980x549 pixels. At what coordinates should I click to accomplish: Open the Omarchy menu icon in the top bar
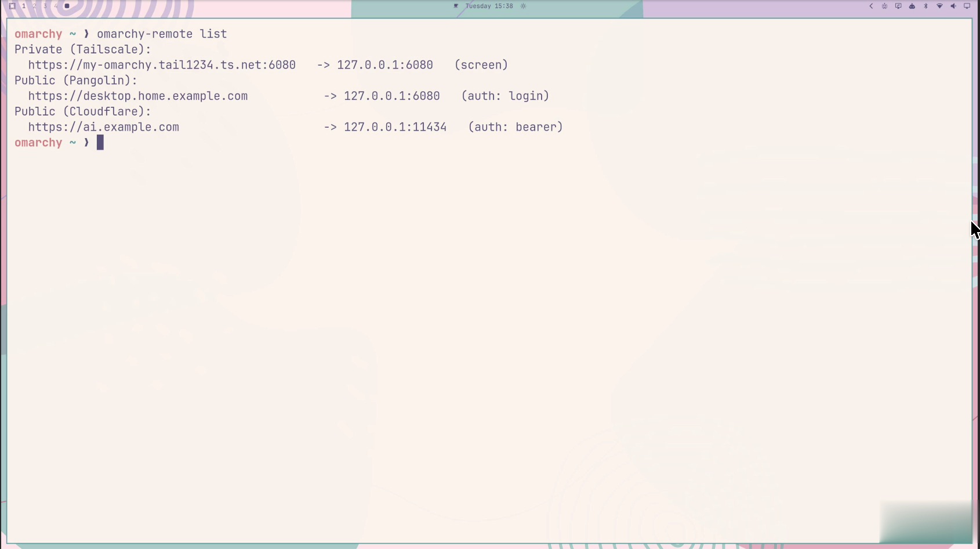[x=12, y=6]
